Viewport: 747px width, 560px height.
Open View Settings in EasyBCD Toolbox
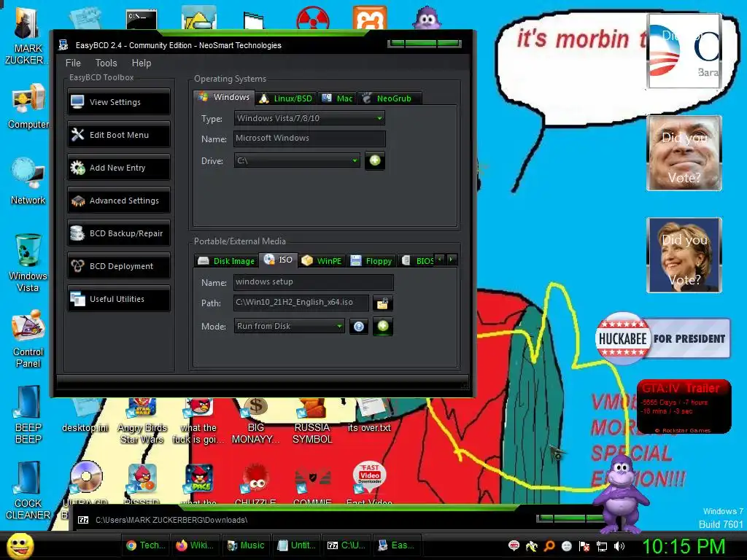[119, 102]
